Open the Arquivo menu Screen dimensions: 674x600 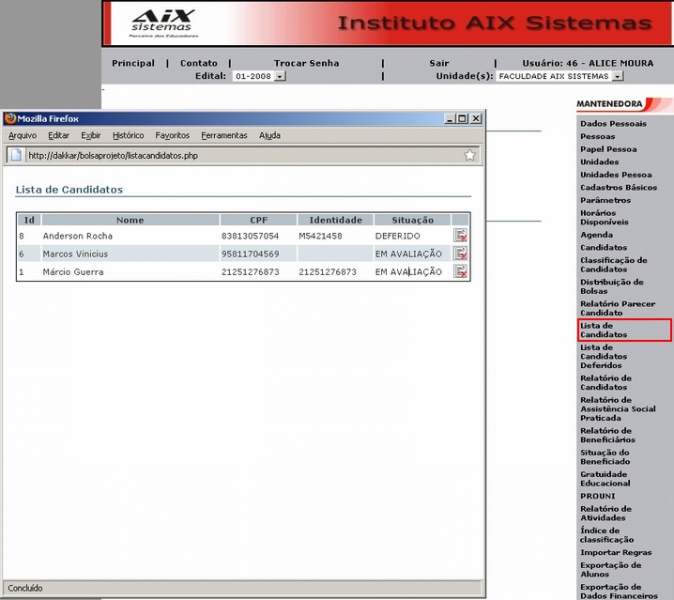[22, 135]
